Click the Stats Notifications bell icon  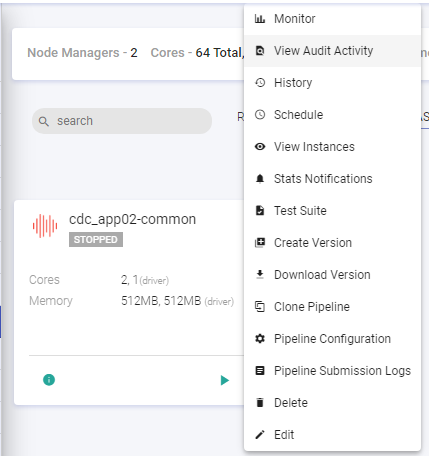click(260, 179)
